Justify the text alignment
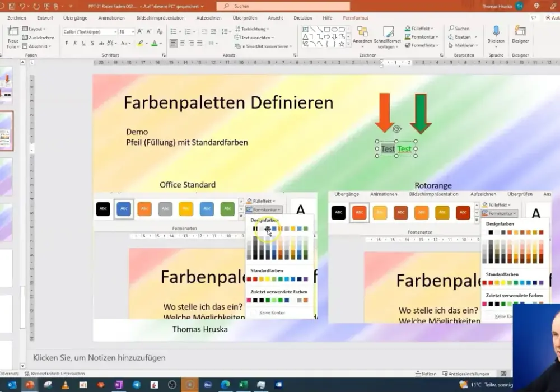This screenshot has height=392, width=560. pyautogui.click(x=200, y=43)
